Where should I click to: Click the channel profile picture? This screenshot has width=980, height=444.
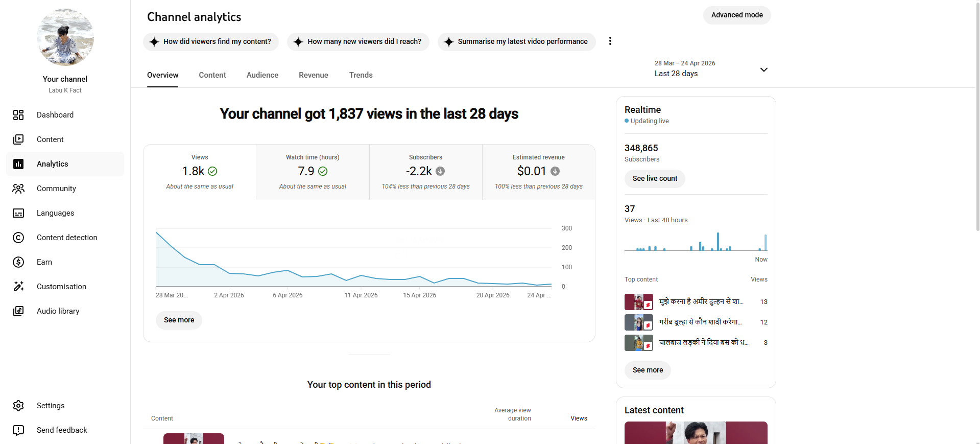coord(65,37)
